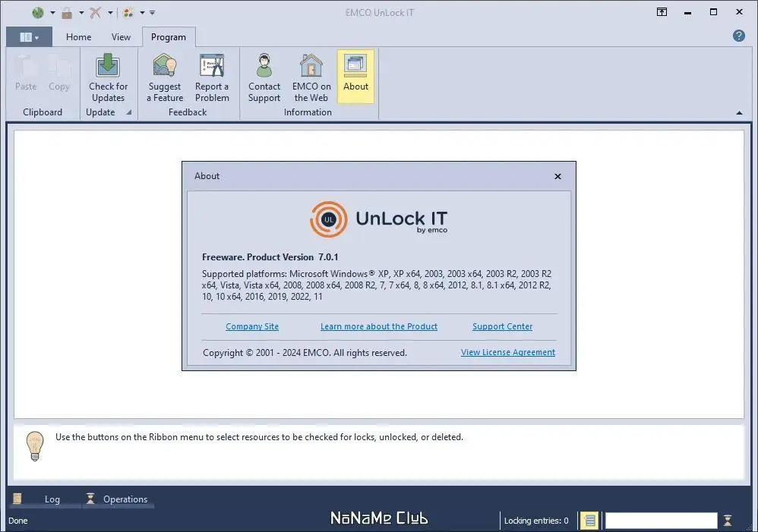The image size is (758, 532).
Task: Toggle the ribbon display options title bar button
Action: 662,12
